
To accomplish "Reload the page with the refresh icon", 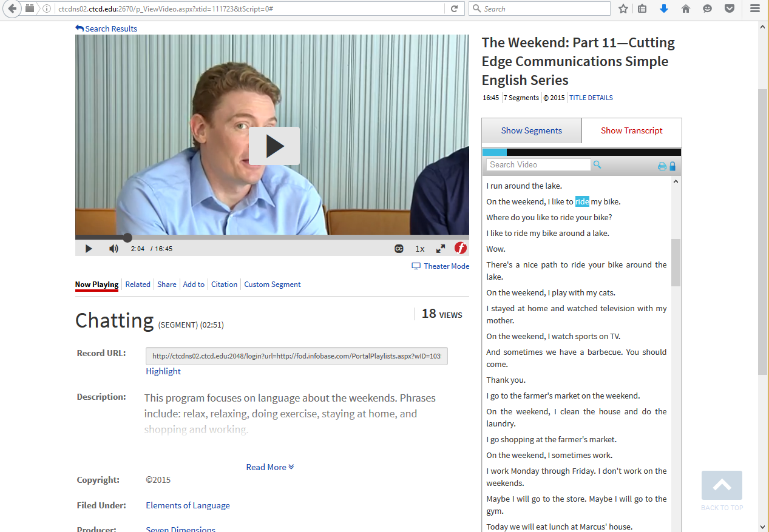I will click(x=454, y=8).
